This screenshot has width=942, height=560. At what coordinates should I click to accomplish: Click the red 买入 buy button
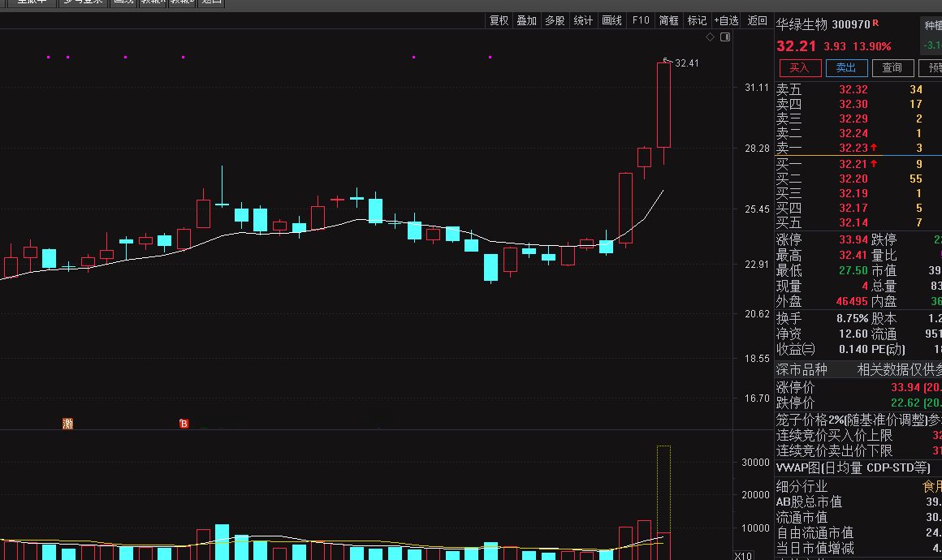pos(800,68)
